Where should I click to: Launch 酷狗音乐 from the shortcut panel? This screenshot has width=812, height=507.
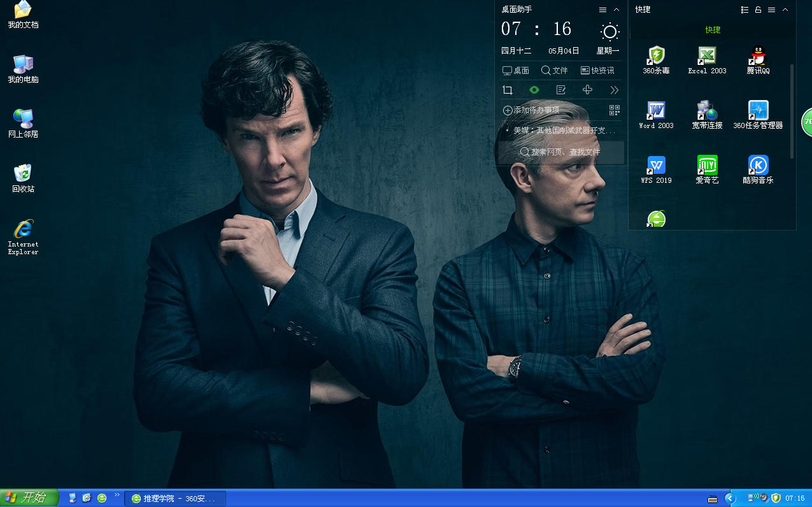pos(758,170)
